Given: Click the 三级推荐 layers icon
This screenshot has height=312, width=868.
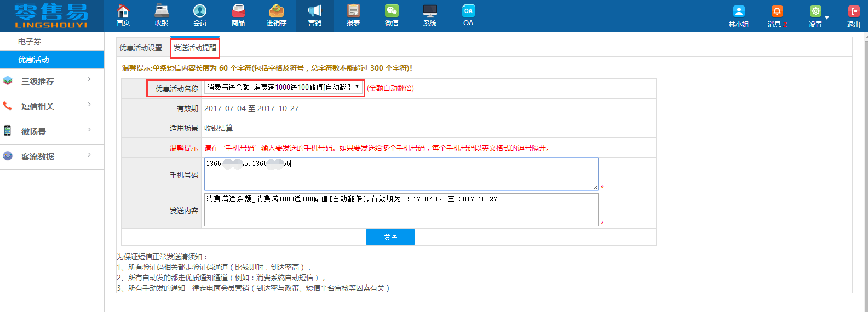Looking at the screenshot, I should [x=8, y=80].
